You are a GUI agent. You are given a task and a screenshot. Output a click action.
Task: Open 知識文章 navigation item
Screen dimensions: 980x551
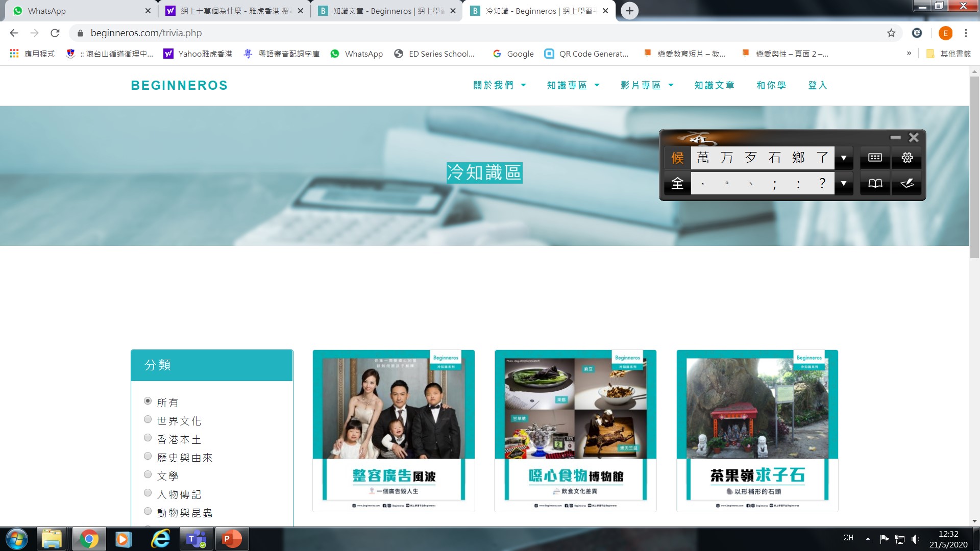[x=714, y=85]
